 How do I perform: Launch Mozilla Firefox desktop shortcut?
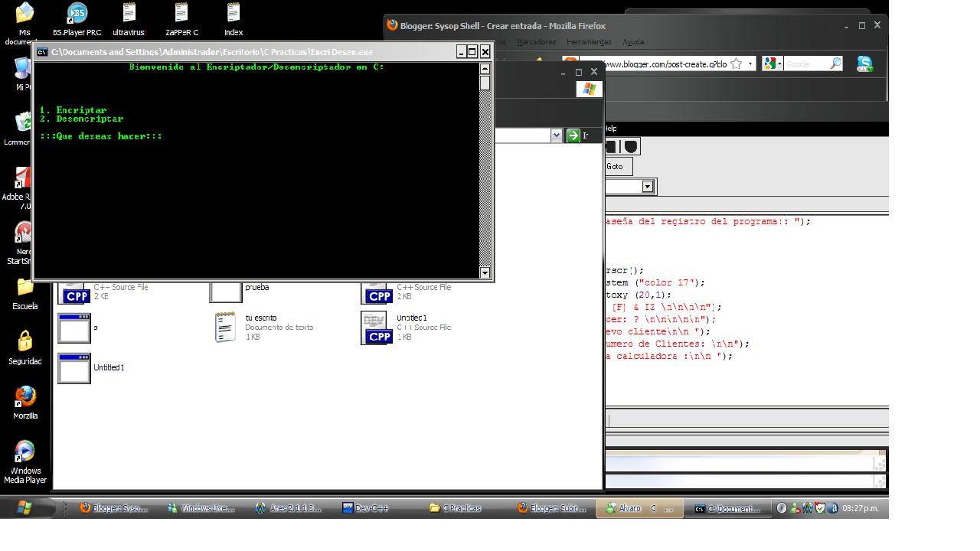pos(25,403)
